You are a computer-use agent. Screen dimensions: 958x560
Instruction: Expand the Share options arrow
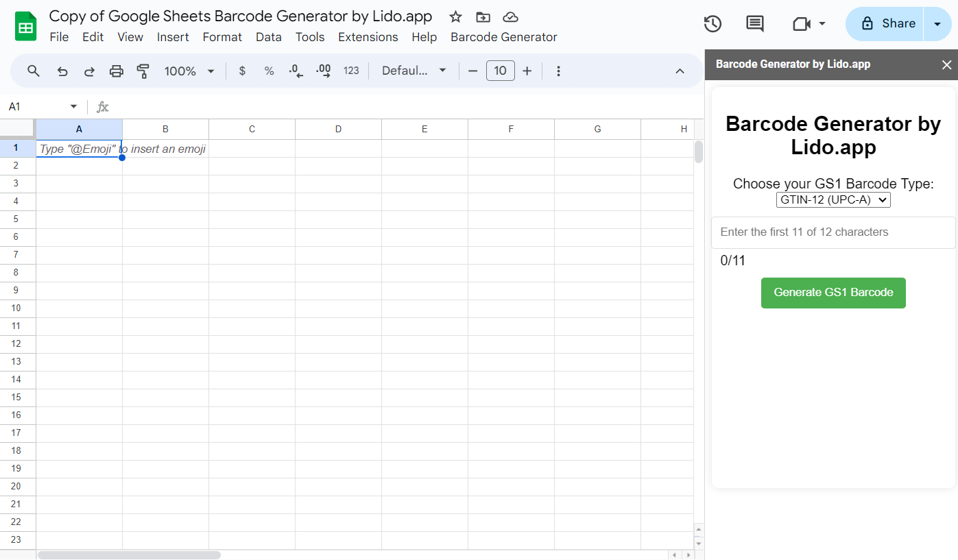[937, 24]
